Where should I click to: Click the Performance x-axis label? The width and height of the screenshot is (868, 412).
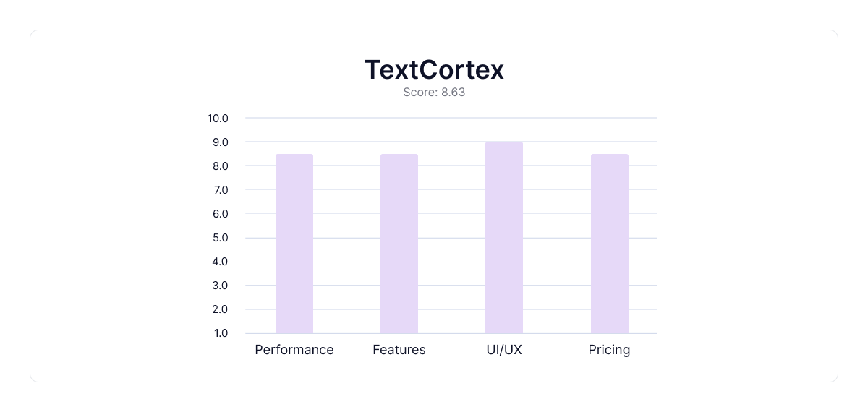(294, 350)
